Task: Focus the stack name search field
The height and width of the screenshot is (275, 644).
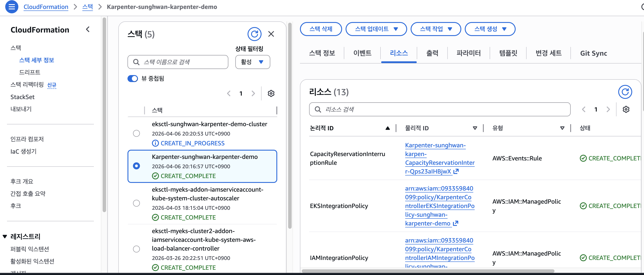Action: click(x=178, y=62)
